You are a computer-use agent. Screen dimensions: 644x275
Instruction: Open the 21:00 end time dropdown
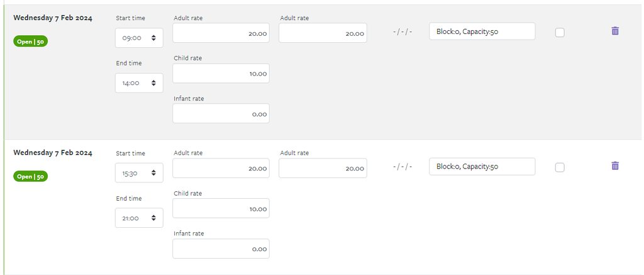(x=139, y=218)
